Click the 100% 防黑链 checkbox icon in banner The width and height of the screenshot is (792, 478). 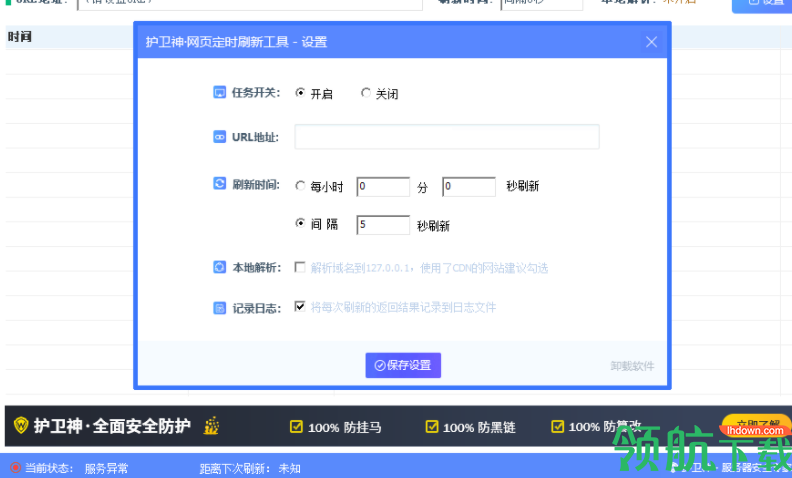(x=432, y=426)
